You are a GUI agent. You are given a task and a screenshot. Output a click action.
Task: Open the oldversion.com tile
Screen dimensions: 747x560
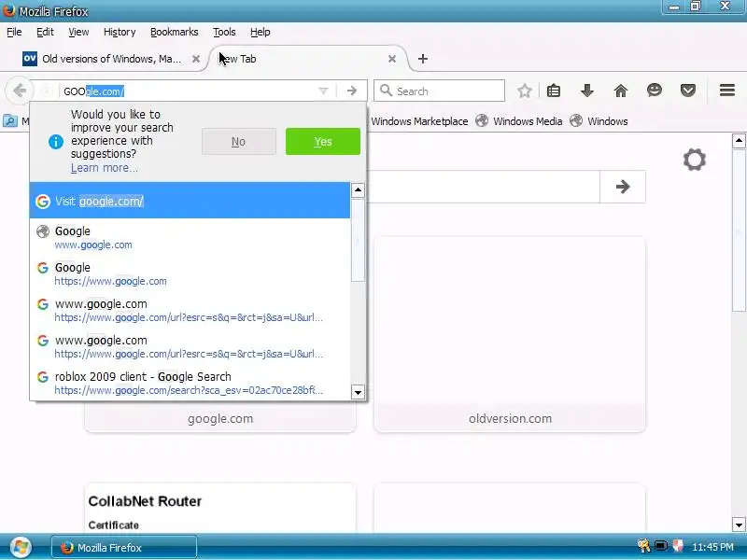click(510, 335)
